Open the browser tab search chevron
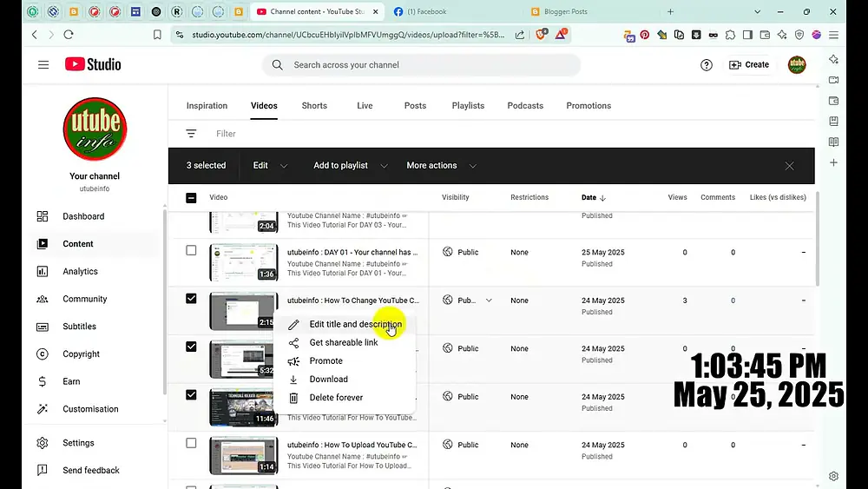Viewport: 868px width, 489px height. pos(757,11)
